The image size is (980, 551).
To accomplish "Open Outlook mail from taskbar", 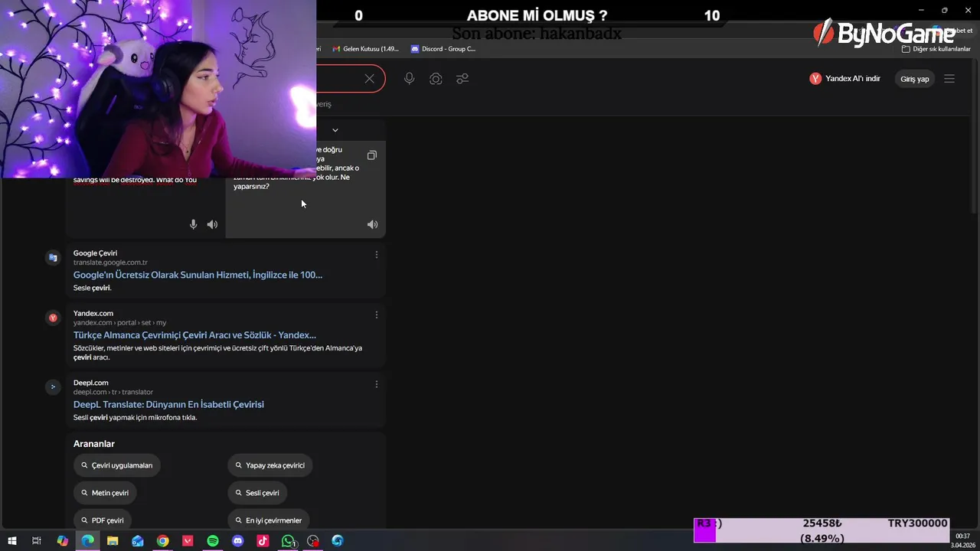I will click(x=138, y=541).
